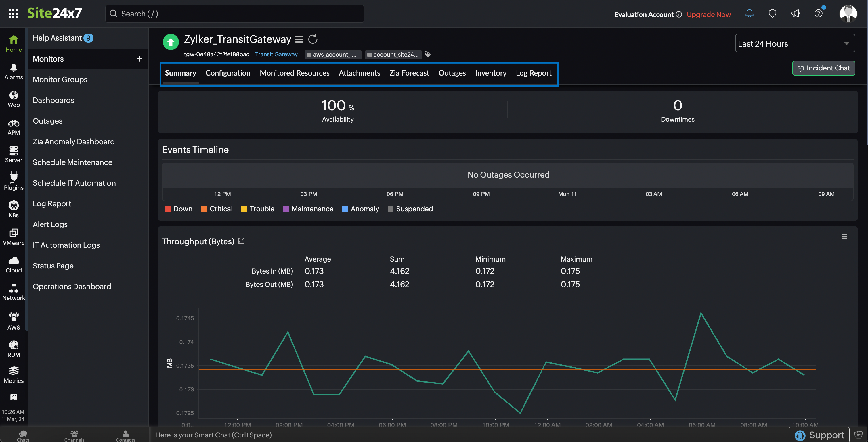Click the notification bell icon

click(x=749, y=14)
